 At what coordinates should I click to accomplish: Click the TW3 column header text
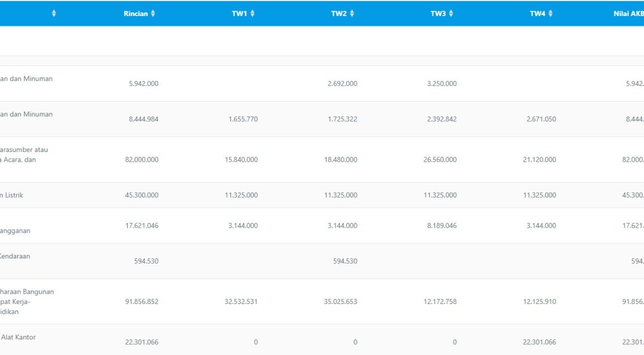point(438,13)
